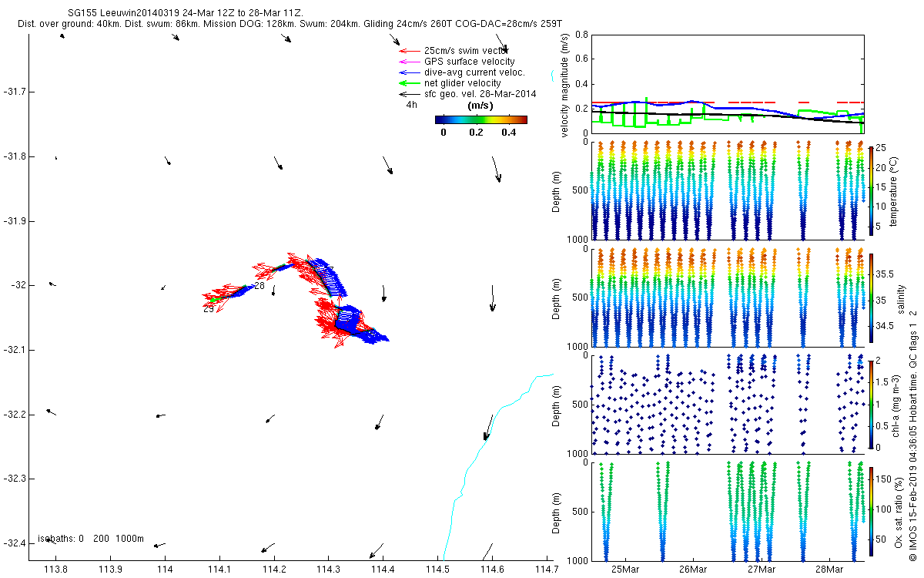This screenshot has height=578, width=924.
Task: Select the black sfc geo. vel. legend arrow
Action: (407, 94)
